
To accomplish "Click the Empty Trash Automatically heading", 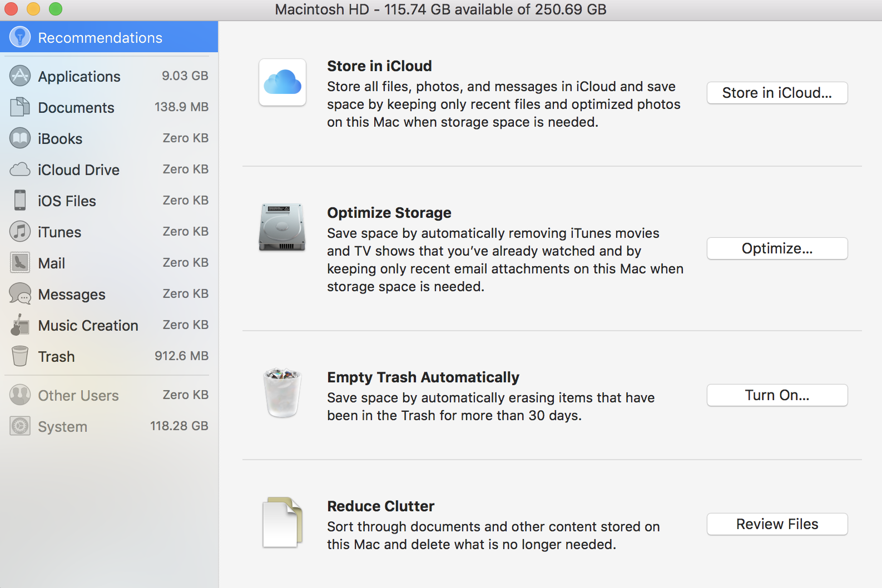I will (x=423, y=377).
